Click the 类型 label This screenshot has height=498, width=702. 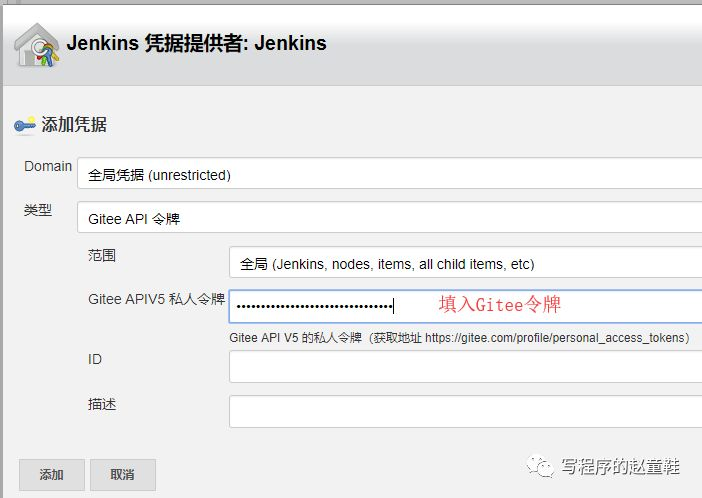click(38, 210)
